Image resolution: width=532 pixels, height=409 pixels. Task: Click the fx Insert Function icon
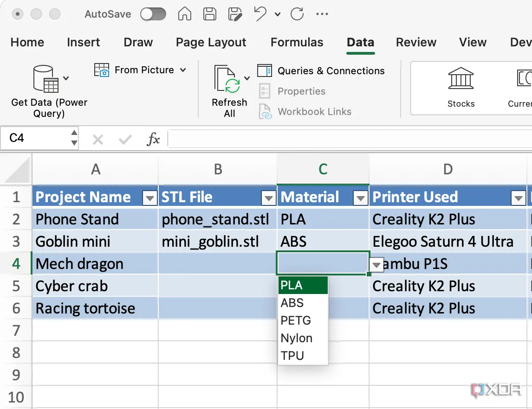click(153, 139)
